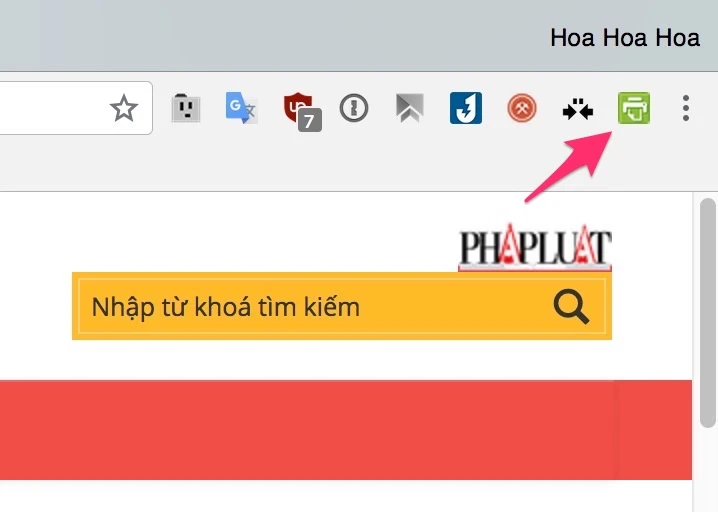Open the Hoa Hoa Hoa profile button
This screenshot has width=718, height=512.
[625, 38]
